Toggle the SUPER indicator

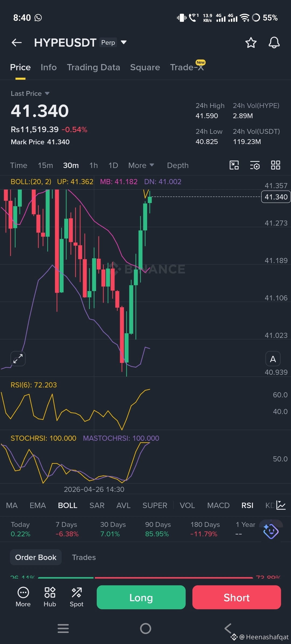pyautogui.click(x=155, y=505)
